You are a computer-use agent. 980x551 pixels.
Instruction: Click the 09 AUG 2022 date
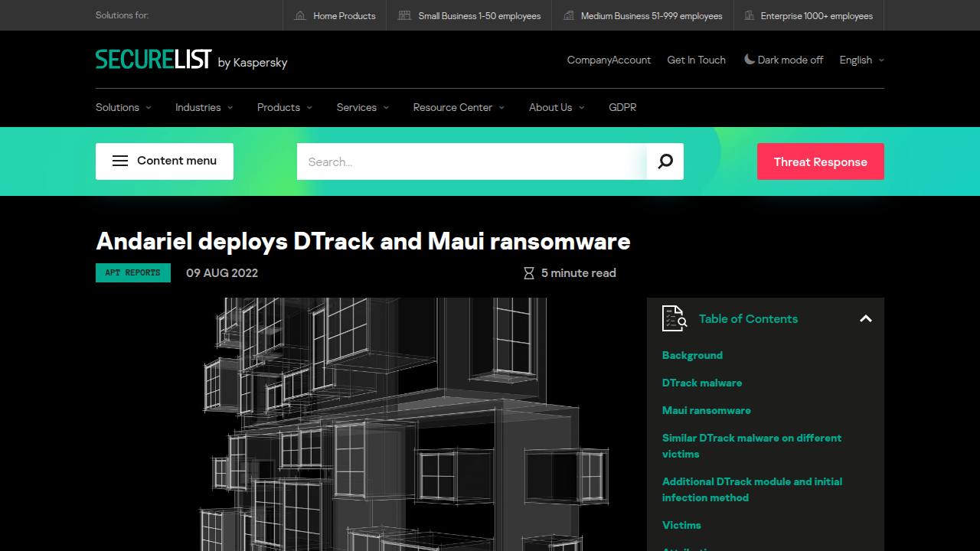point(222,272)
